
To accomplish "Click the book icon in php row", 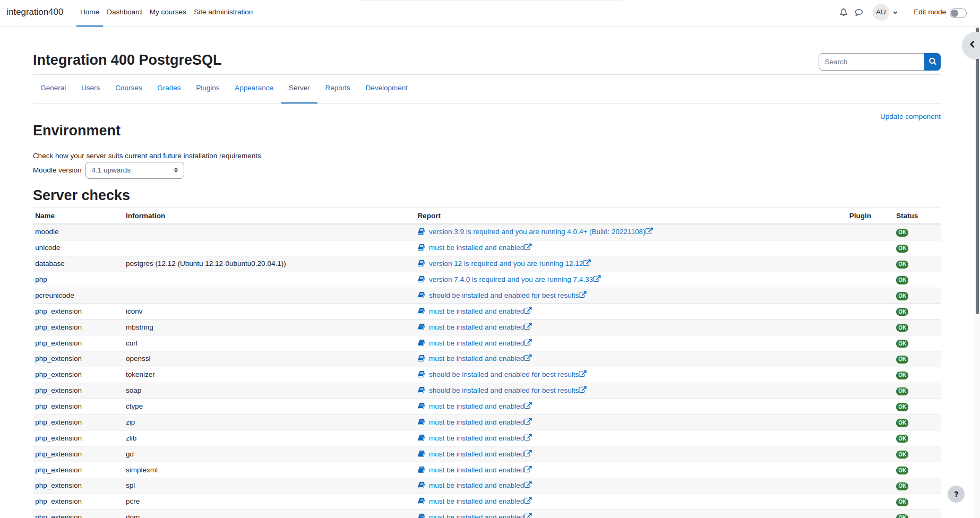I will pos(421,279).
